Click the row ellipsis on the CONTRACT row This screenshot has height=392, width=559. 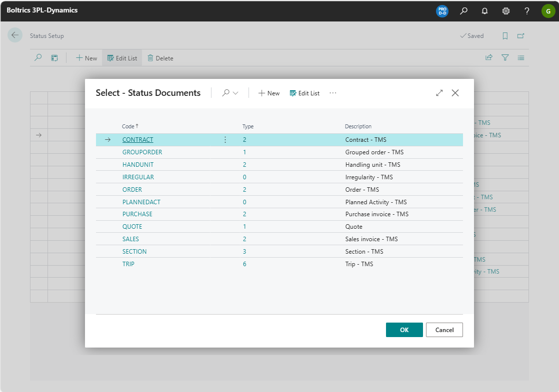point(224,139)
